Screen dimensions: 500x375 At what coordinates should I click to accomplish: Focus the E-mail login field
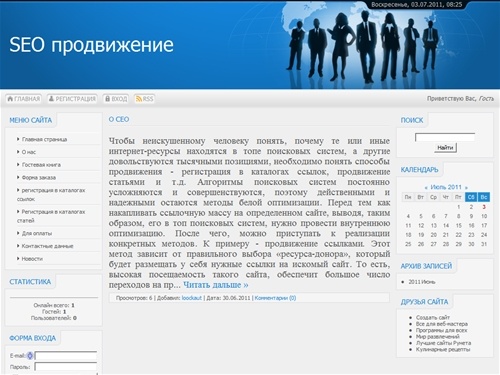(x=66, y=356)
